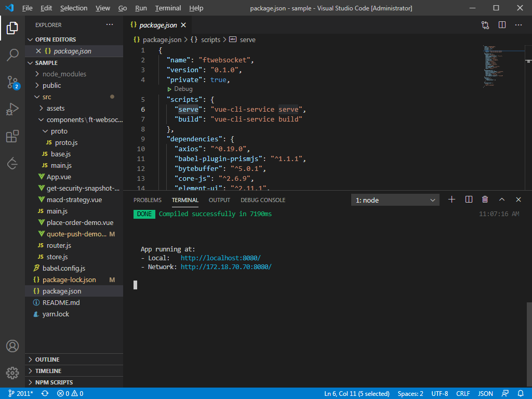Image resolution: width=532 pixels, height=399 pixels.
Task: Open the Run and Debug view
Action: coord(12,109)
